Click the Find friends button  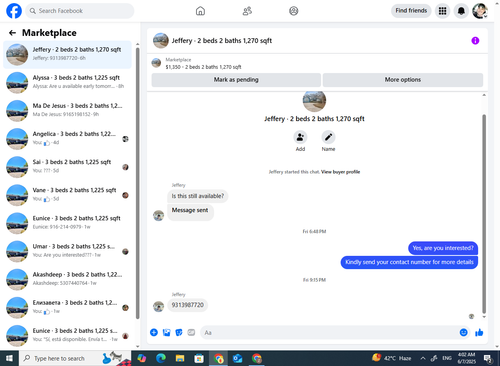[x=411, y=11]
